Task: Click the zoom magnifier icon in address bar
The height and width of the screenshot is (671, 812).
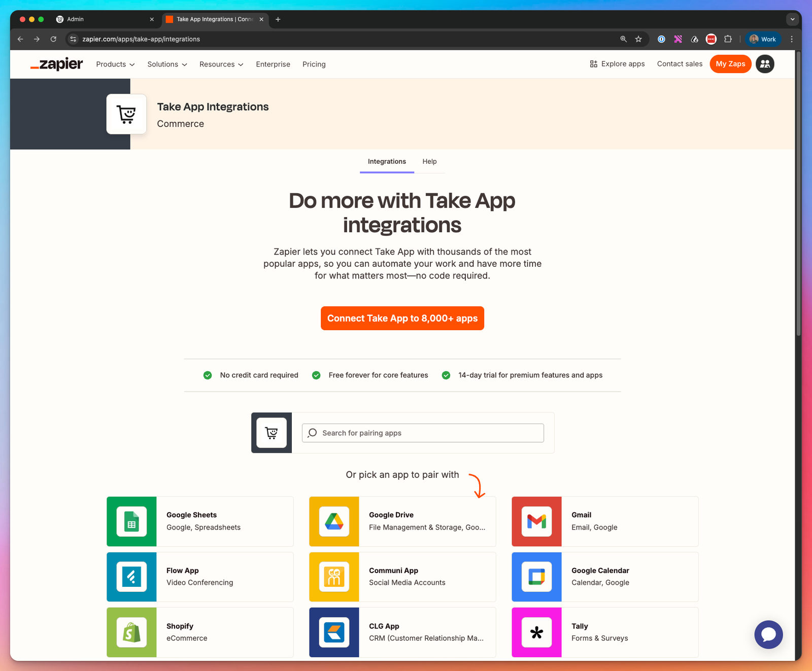Action: click(x=624, y=39)
